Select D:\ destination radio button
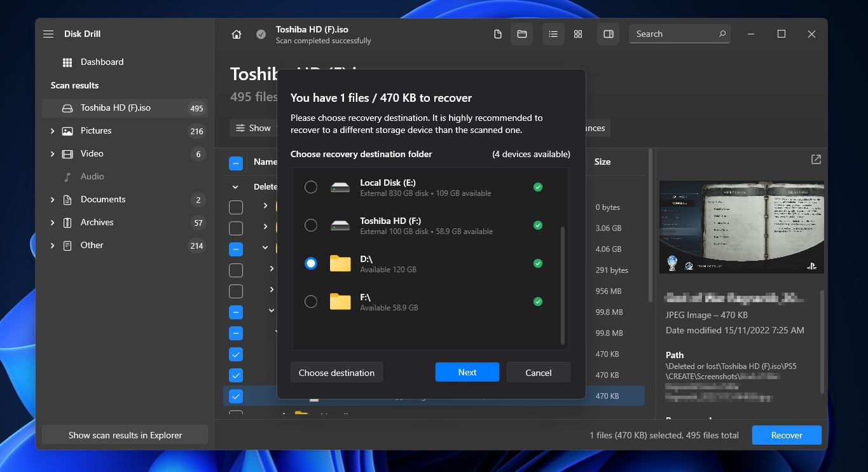The height and width of the screenshot is (472, 868). click(x=311, y=263)
